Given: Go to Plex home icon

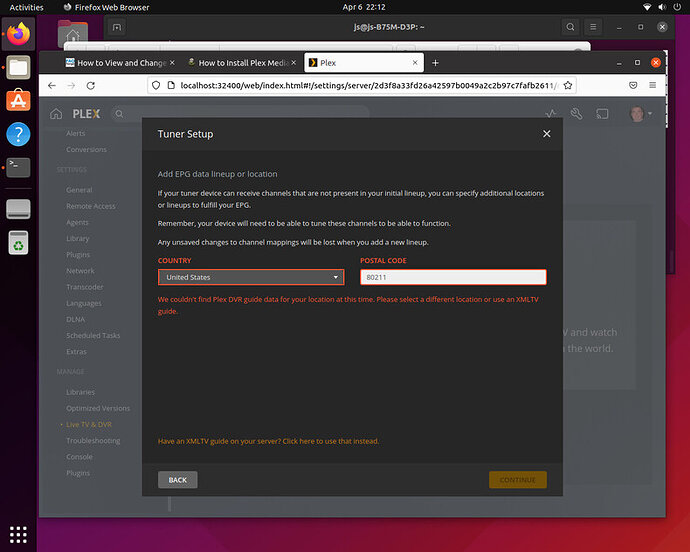Looking at the screenshot, I should click(x=56, y=114).
